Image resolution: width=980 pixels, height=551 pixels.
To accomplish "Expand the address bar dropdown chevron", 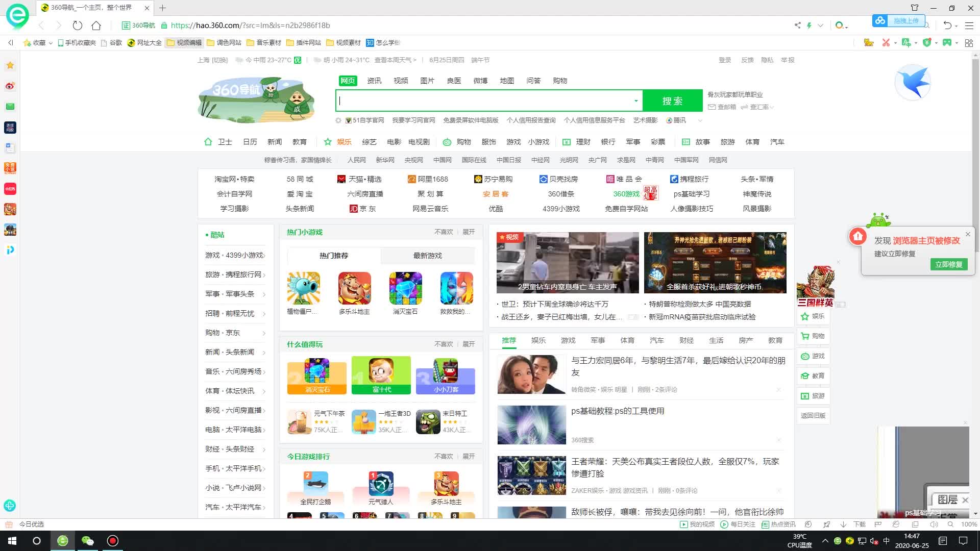I will coord(820,25).
